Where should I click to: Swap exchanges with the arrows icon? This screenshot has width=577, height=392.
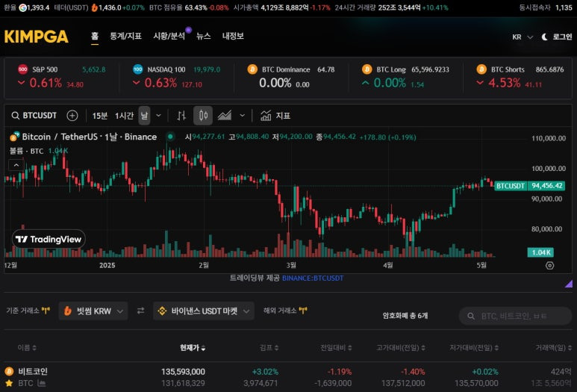click(140, 311)
